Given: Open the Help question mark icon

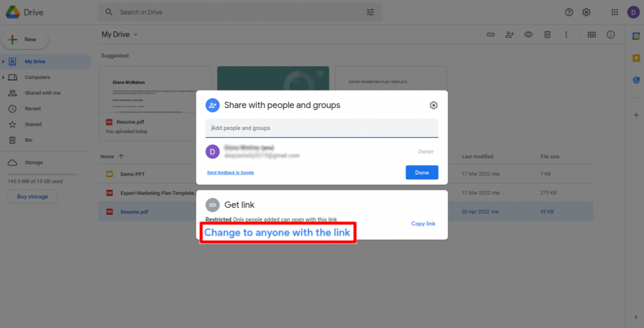Looking at the screenshot, I should click(569, 12).
